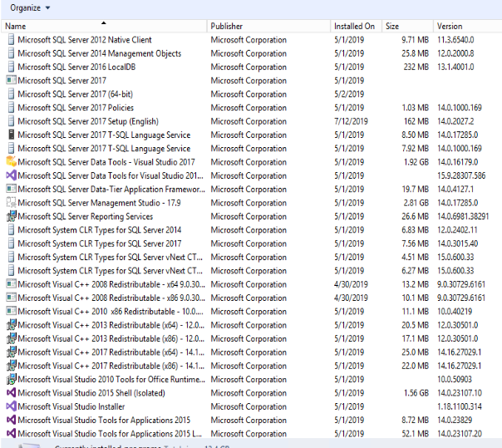This screenshot has width=502, height=448.
Task: Click the icon of Visual C++ 2010 x86 Redistributable
Action: [x=11, y=311]
